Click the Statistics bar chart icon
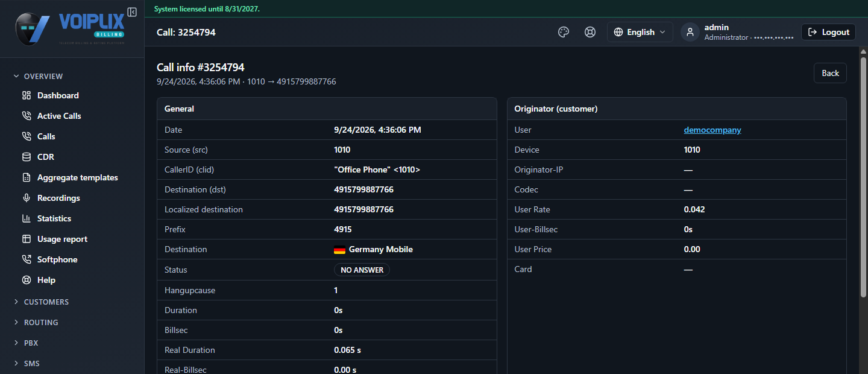This screenshot has width=868, height=374. pos(27,218)
